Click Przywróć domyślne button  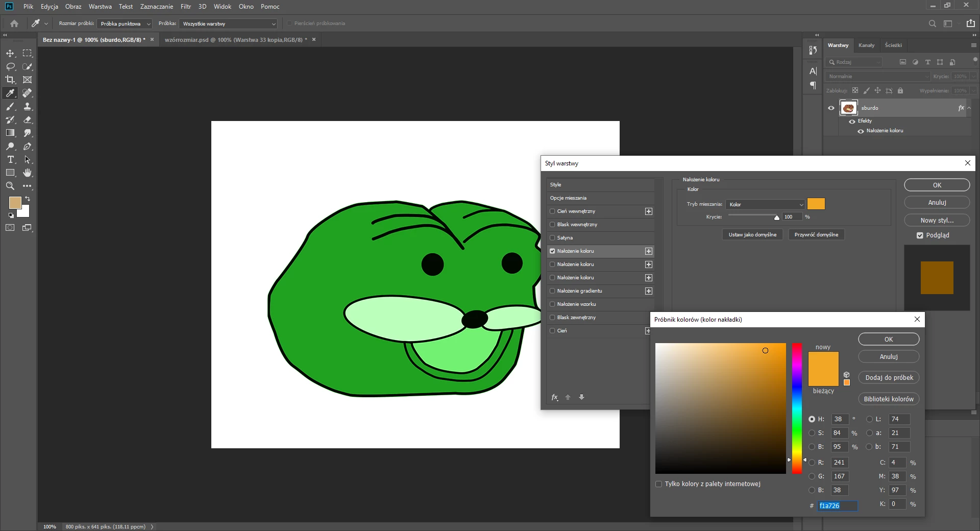pyautogui.click(x=816, y=235)
